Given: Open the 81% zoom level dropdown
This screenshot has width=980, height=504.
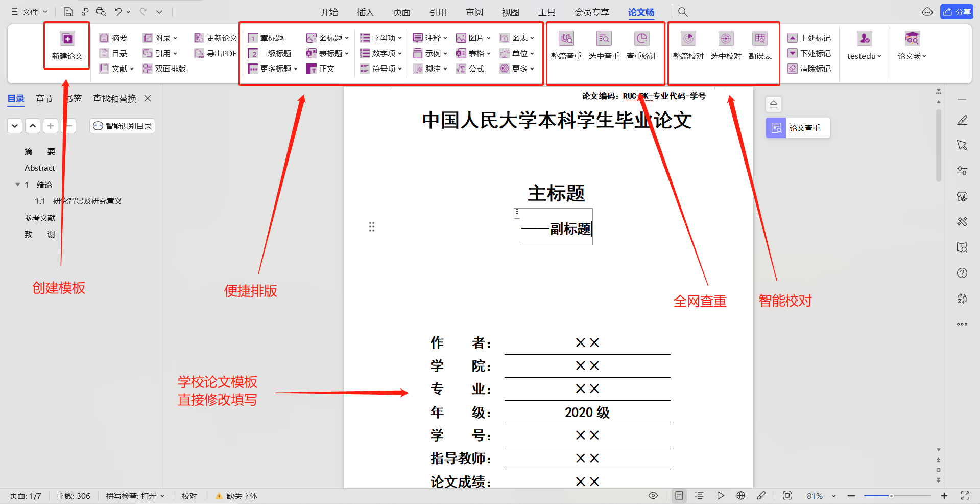Looking at the screenshot, I should 819,495.
